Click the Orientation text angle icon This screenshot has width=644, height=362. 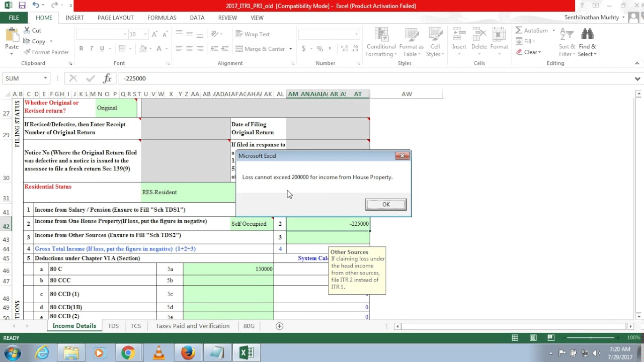[215, 34]
